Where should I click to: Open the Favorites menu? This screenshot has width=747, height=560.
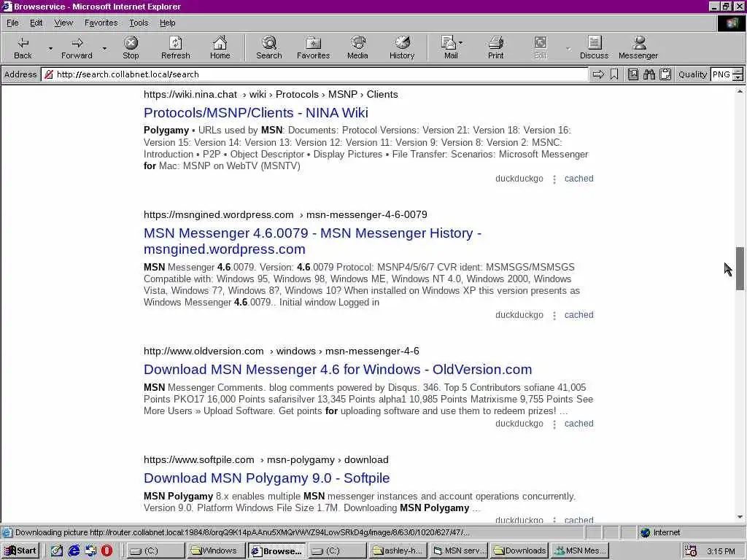[101, 23]
